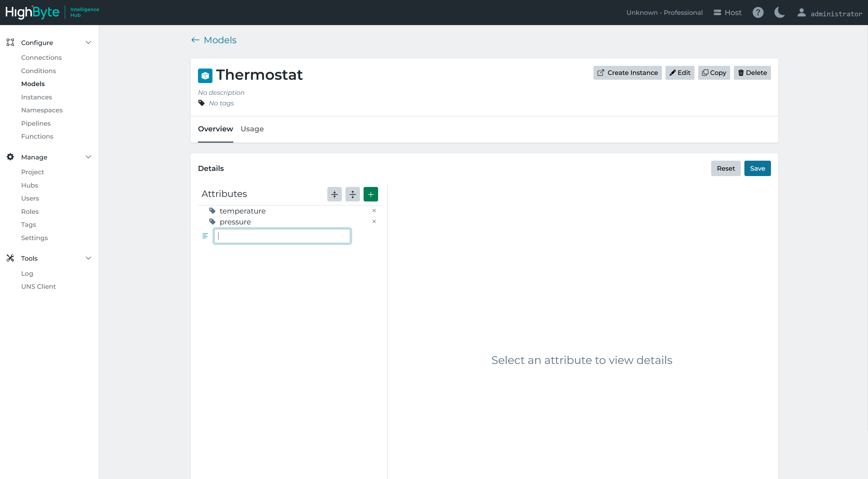Collapse the Manage sidebar section
The height and width of the screenshot is (479, 868).
tap(88, 157)
